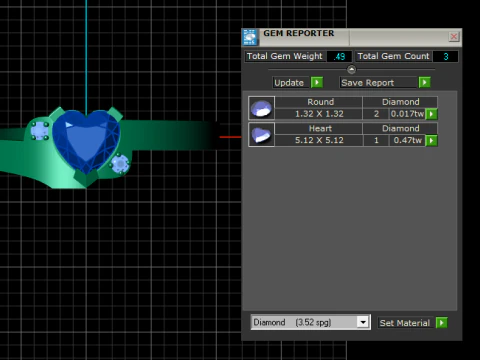Click the quantity 2 cell in Round row
The width and height of the screenshot is (480, 360).
[376, 114]
